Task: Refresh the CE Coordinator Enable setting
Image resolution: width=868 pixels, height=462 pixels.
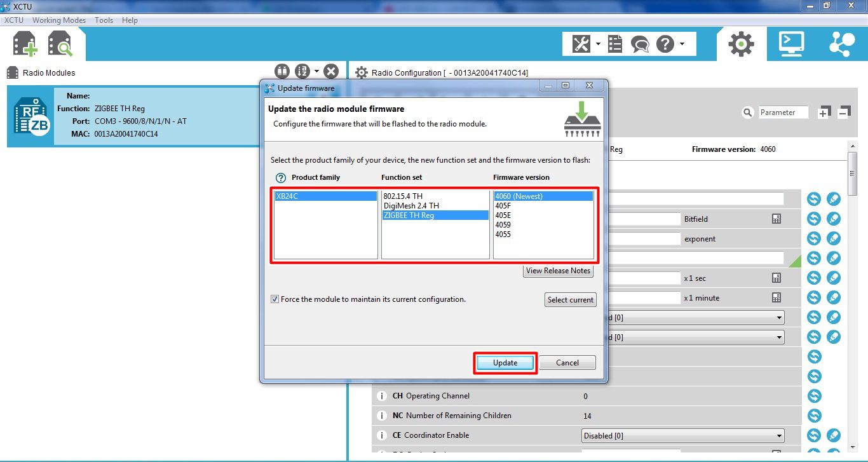Action: coord(814,435)
